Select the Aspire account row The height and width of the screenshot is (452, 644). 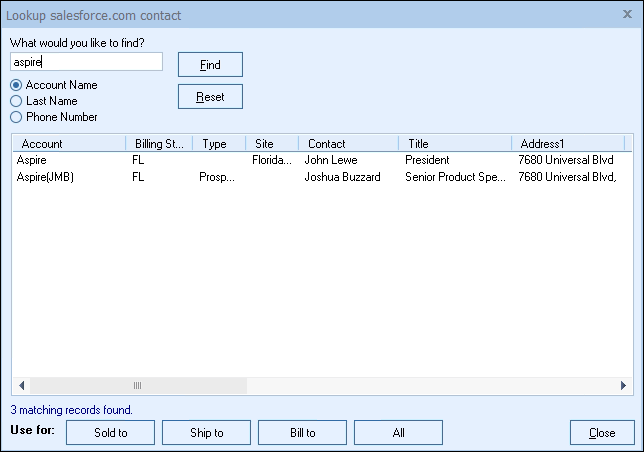click(x=32, y=160)
